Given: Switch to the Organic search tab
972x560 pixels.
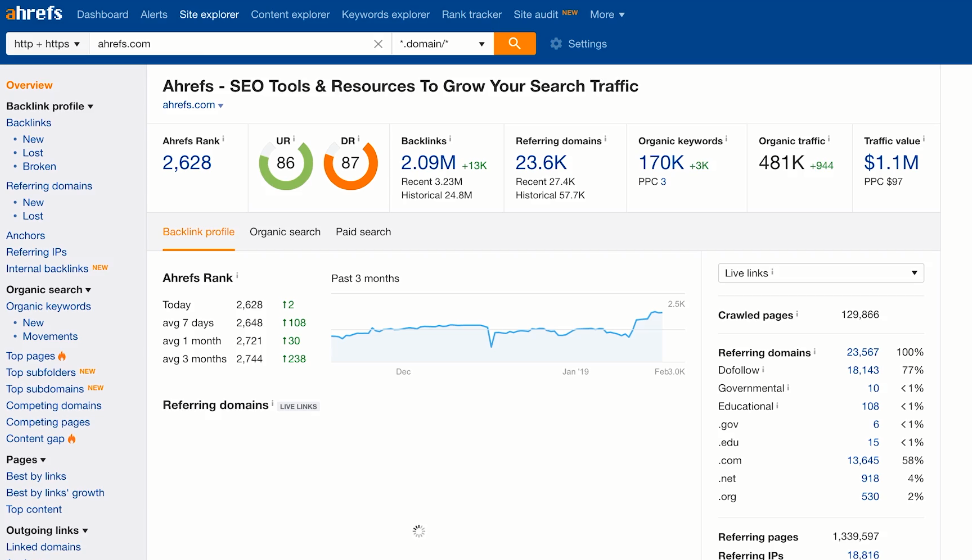Looking at the screenshot, I should coord(285,232).
